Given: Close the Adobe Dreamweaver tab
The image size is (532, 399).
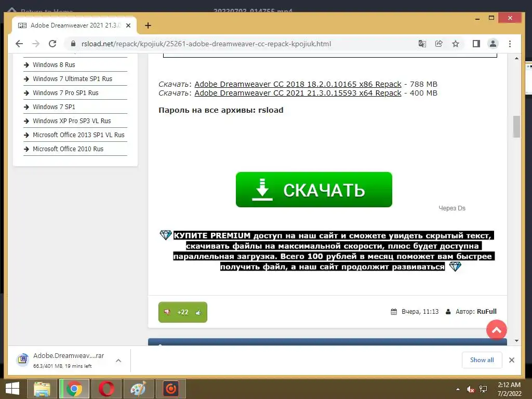Looking at the screenshot, I should 128,25.
